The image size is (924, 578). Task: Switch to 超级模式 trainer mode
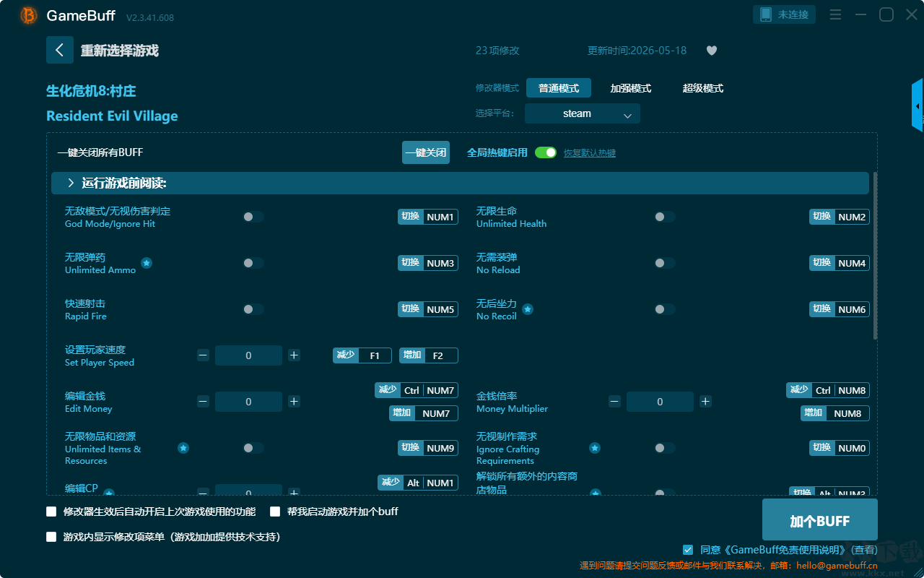(x=703, y=88)
